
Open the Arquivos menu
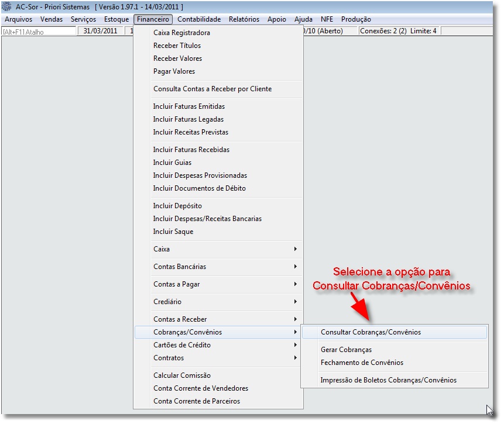point(18,19)
